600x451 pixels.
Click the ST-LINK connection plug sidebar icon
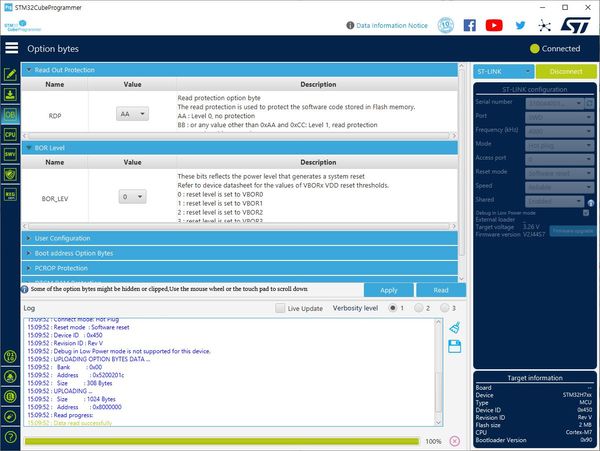click(10, 416)
